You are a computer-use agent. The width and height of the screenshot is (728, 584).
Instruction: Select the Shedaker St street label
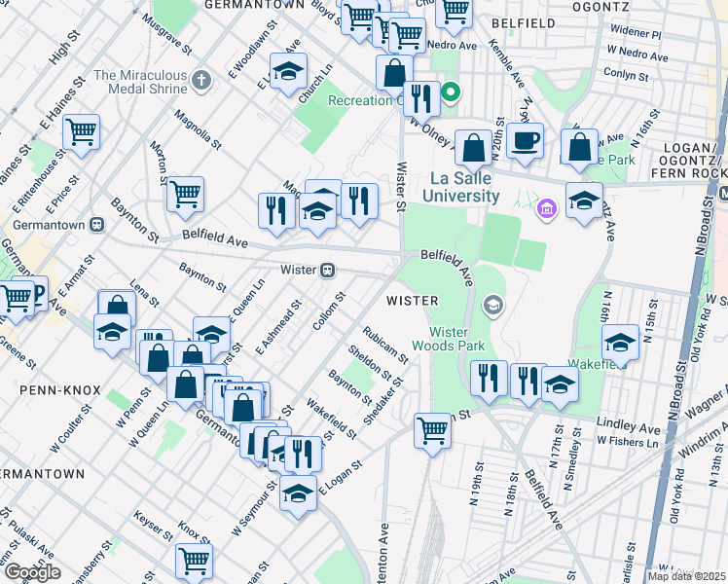[383, 402]
